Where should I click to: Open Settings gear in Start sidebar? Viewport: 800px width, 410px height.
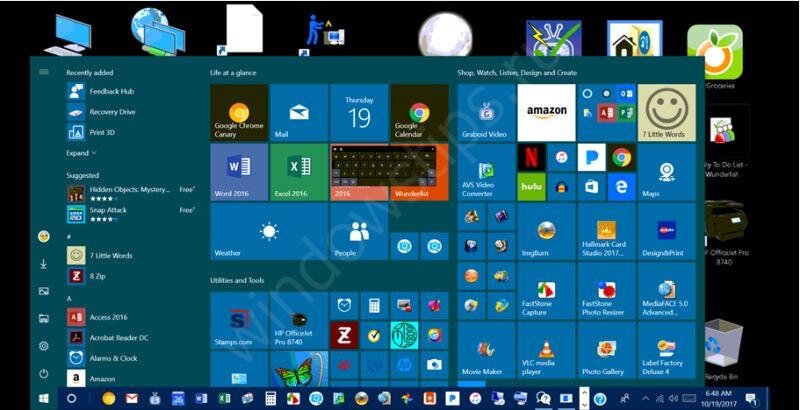point(44,346)
